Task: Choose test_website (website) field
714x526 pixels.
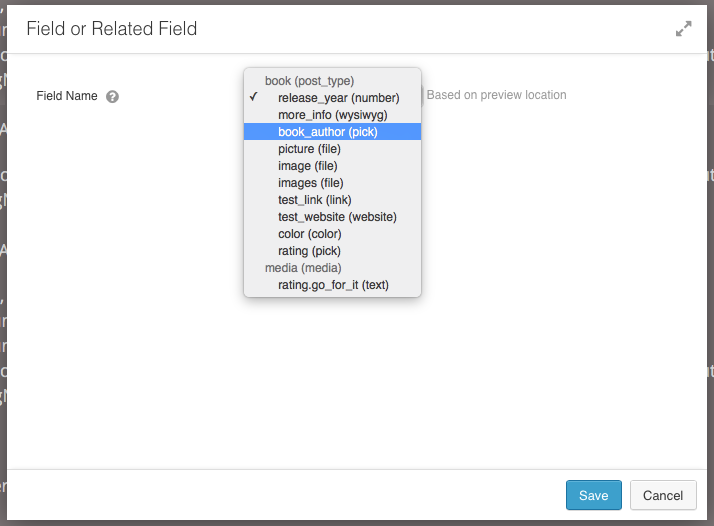Action: (332, 217)
